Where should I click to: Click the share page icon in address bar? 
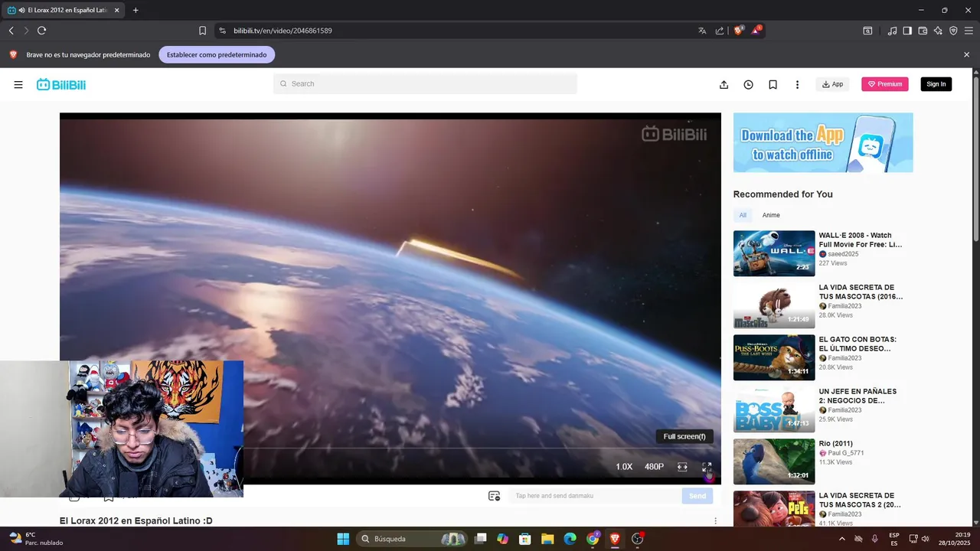pyautogui.click(x=720, y=31)
